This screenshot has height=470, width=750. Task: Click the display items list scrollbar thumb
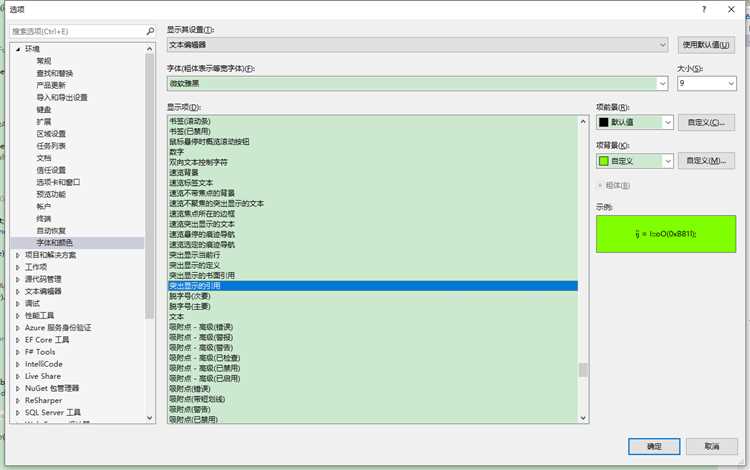[x=583, y=370]
